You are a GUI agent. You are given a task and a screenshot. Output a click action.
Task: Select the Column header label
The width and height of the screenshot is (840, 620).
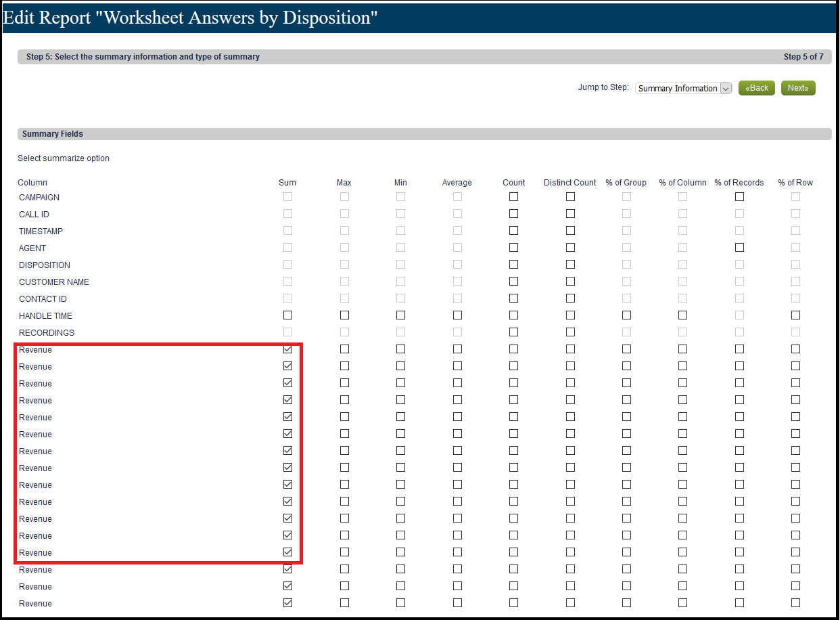pos(32,182)
